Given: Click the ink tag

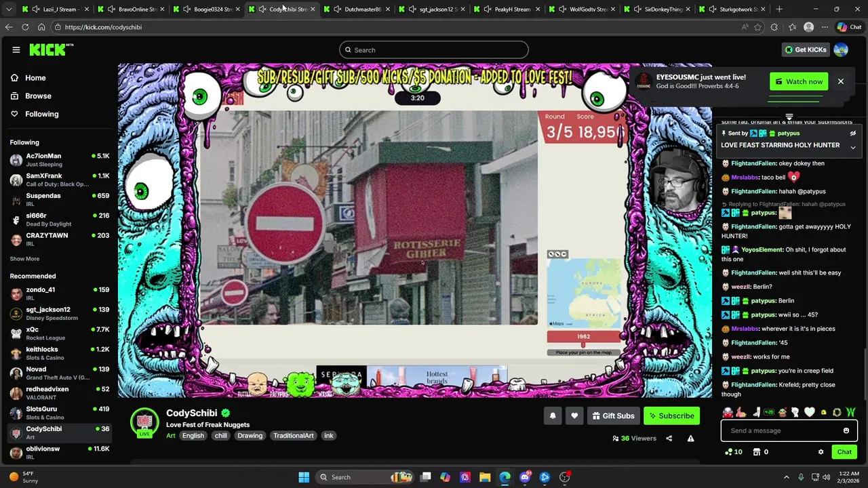Looking at the screenshot, I should [329, 436].
